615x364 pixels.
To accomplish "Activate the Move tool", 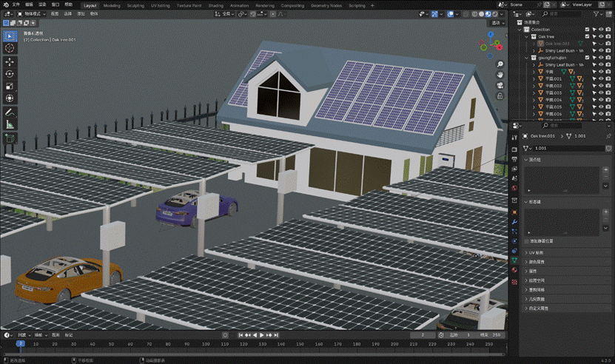I will [10, 61].
